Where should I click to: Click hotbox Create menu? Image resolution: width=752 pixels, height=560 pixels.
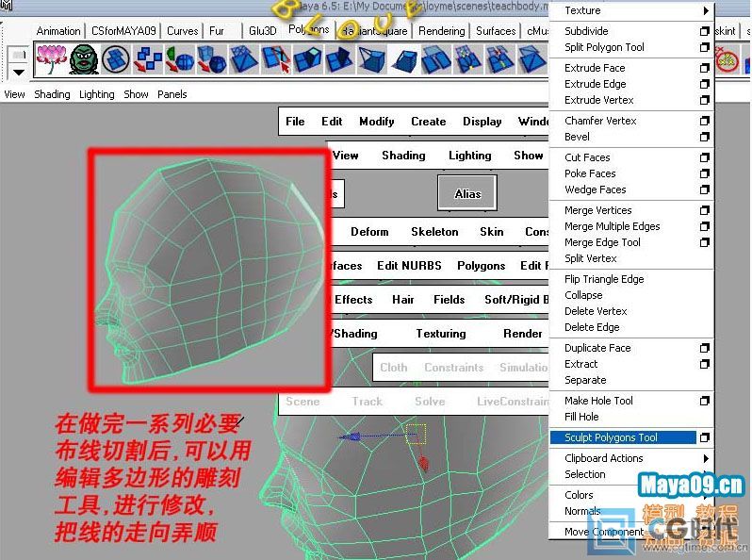click(428, 122)
